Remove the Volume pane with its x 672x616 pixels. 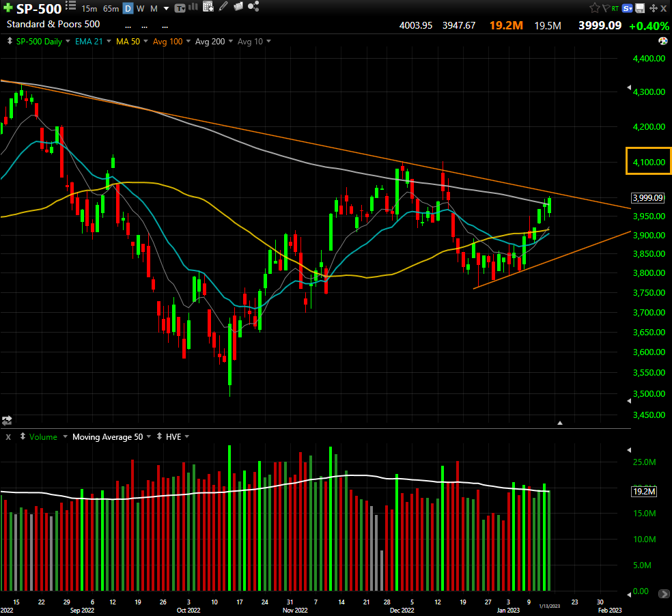tap(8, 437)
